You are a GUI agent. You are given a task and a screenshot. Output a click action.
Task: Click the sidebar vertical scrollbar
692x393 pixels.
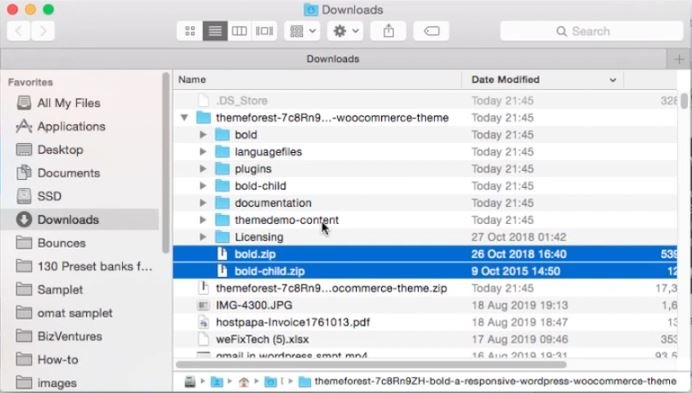[x=166, y=163]
